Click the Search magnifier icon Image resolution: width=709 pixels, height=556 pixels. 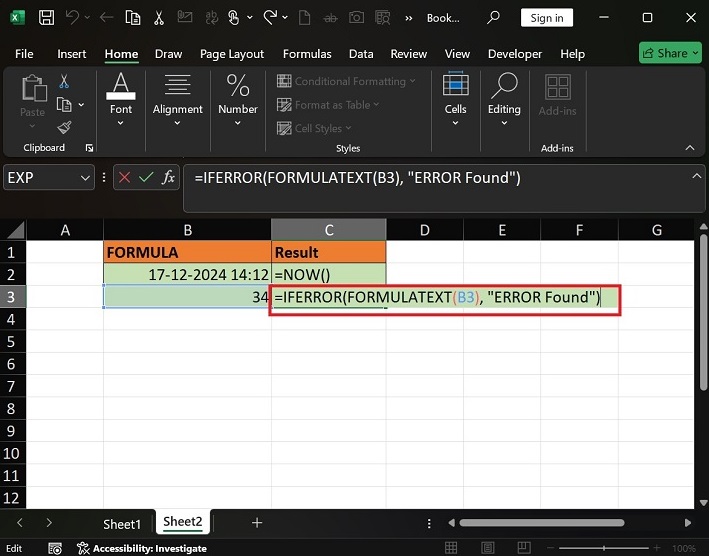pos(493,18)
